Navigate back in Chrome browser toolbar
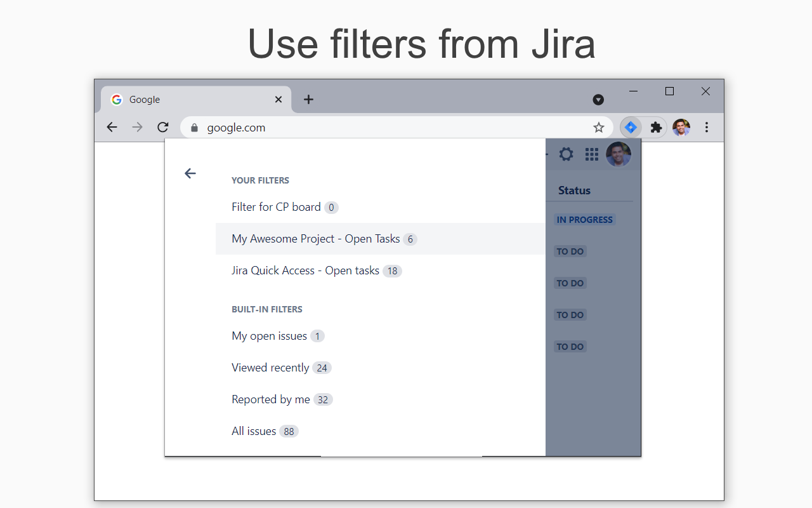Image resolution: width=812 pixels, height=508 pixels. pos(112,127)
